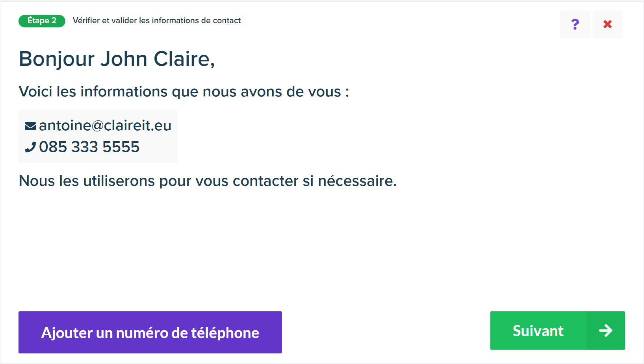The width and height of the screenshot is (644, 364).
Task: Add a phone number with the purple button
Action: (150, 332)
